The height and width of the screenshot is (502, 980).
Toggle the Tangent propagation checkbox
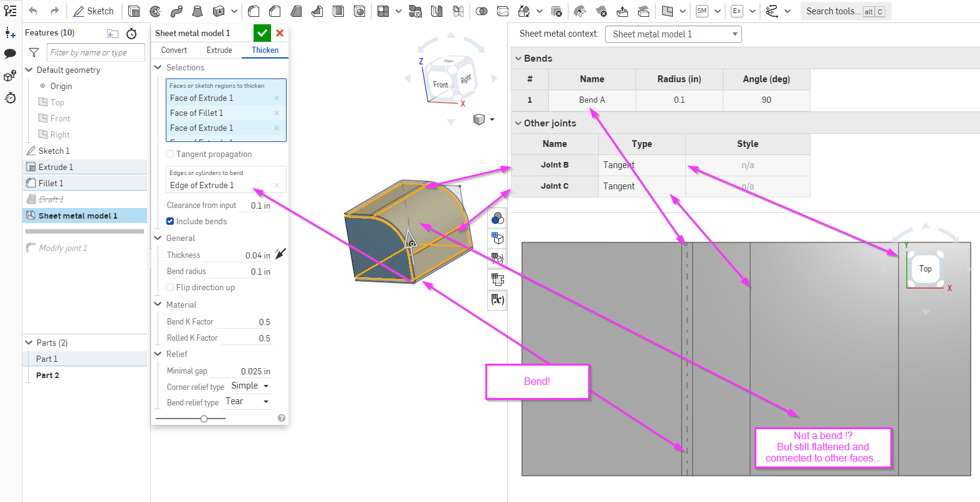[170, 154]
